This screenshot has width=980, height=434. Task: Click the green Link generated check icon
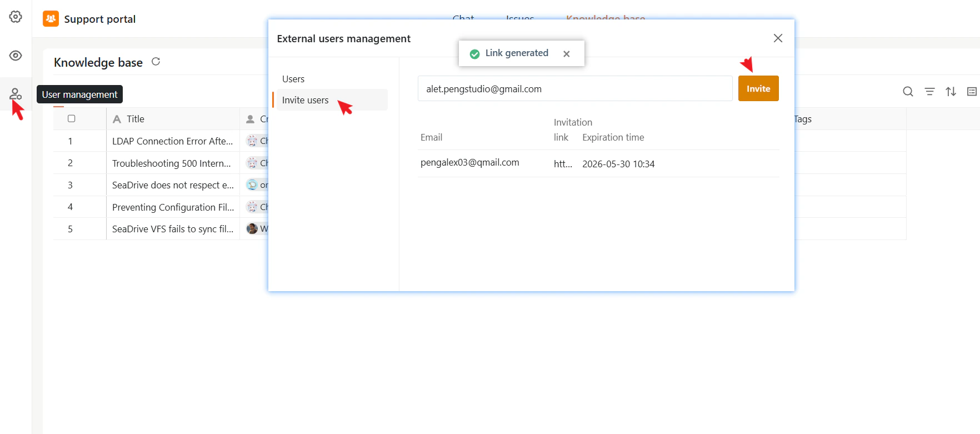[474, 54]
